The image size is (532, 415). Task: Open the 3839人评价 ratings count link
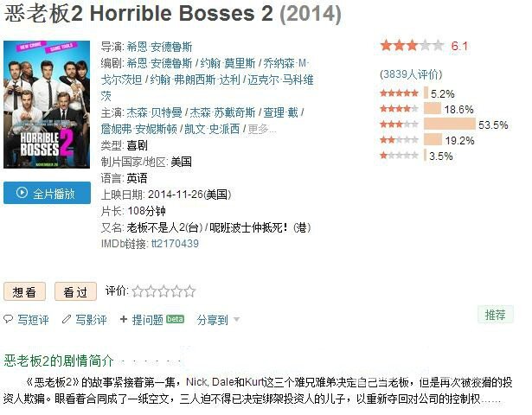(x=411, y=74)
